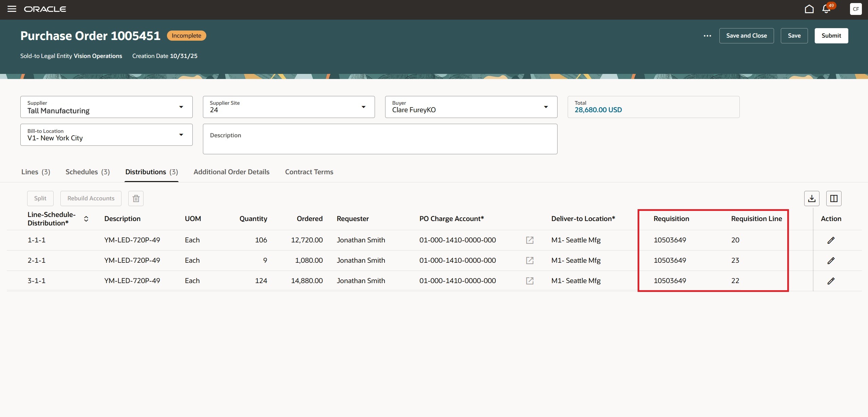868x417 pixels.
Task: Open the CF user profile menu
Action: 855,9
